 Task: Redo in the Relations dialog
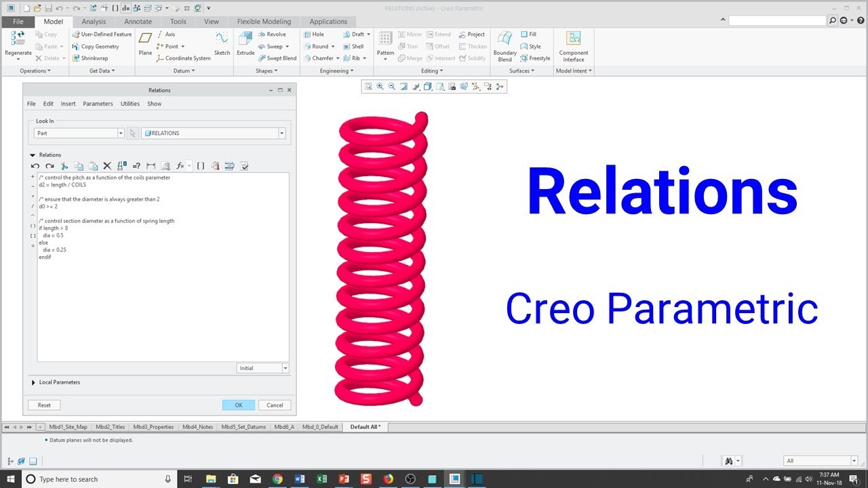point(50,166)
